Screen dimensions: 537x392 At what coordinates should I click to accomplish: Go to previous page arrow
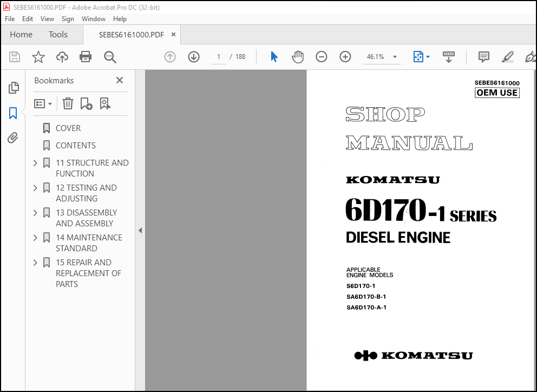[x=170, y=57]
